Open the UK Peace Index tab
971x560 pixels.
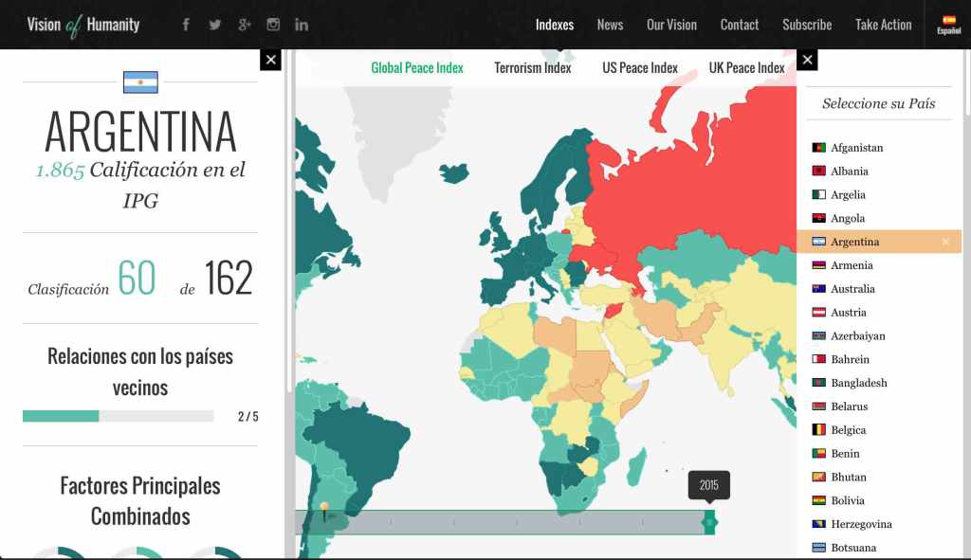746,67
